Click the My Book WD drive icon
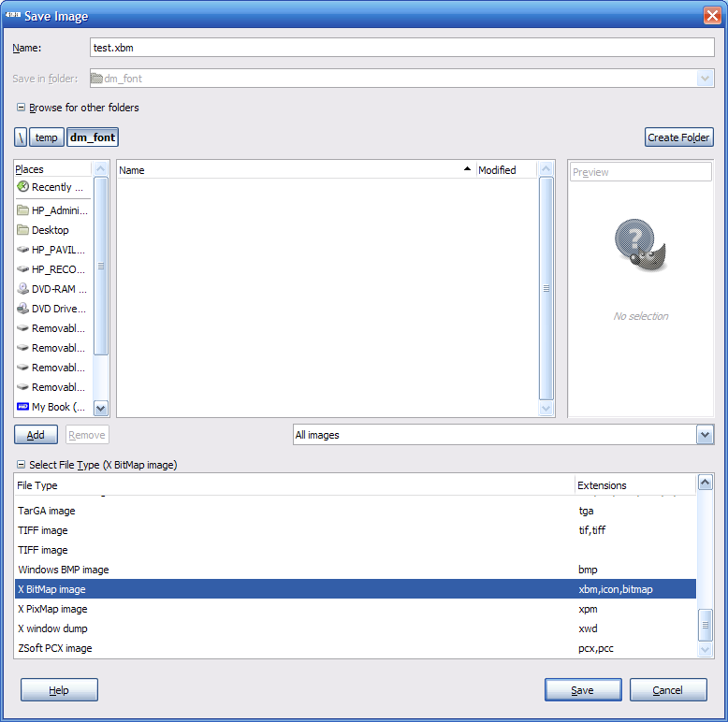This screenshot has width=728, height=722. (22, 407)
